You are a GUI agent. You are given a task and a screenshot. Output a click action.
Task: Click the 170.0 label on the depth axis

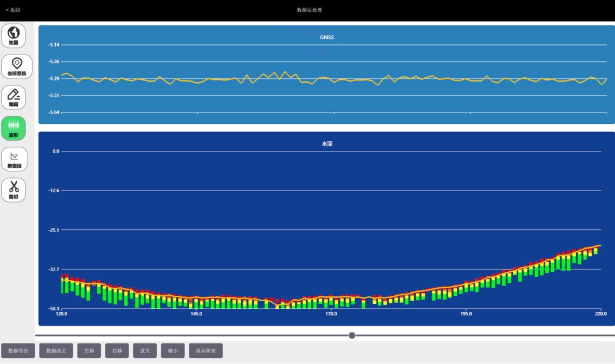click(331, 314)
